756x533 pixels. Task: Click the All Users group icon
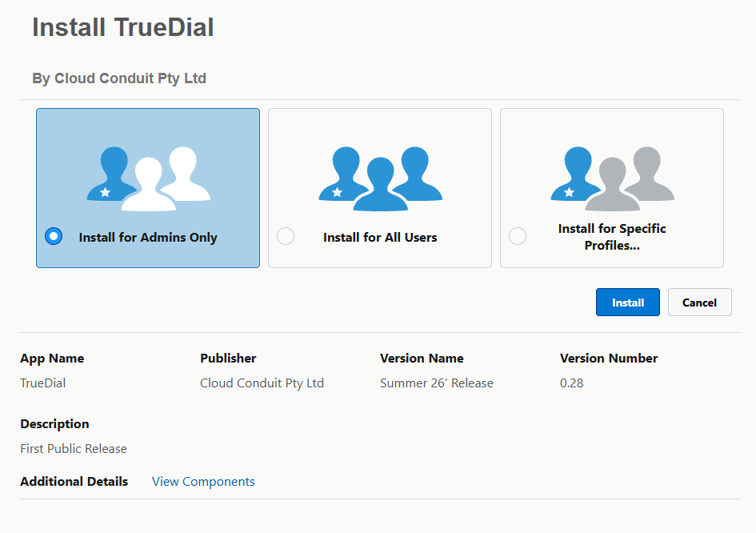pos(381,179)
